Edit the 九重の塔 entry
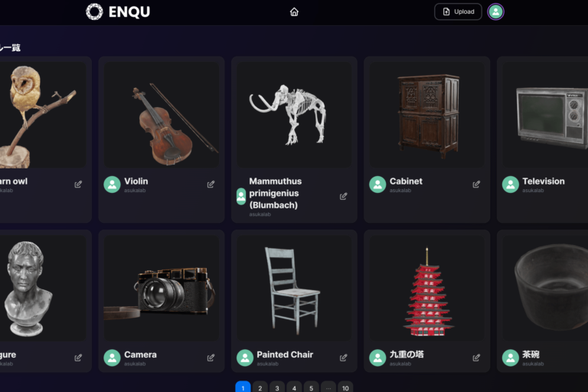The height and width of the screenshot is (392, 588). click(x=476, y=358)
